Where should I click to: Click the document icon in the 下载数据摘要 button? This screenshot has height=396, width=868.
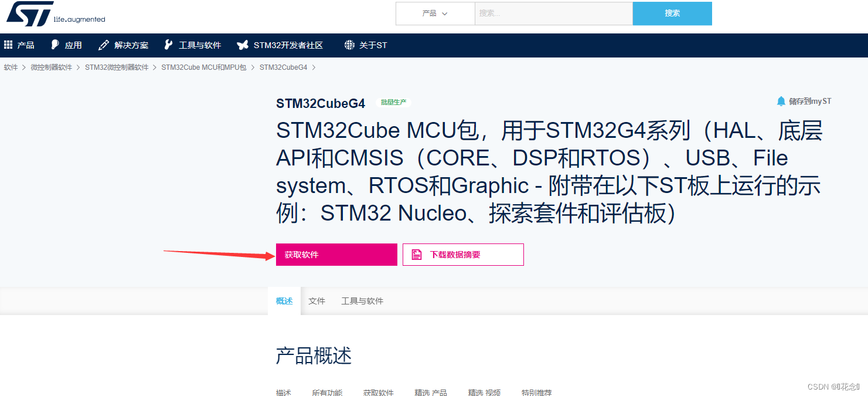(417, 255)
